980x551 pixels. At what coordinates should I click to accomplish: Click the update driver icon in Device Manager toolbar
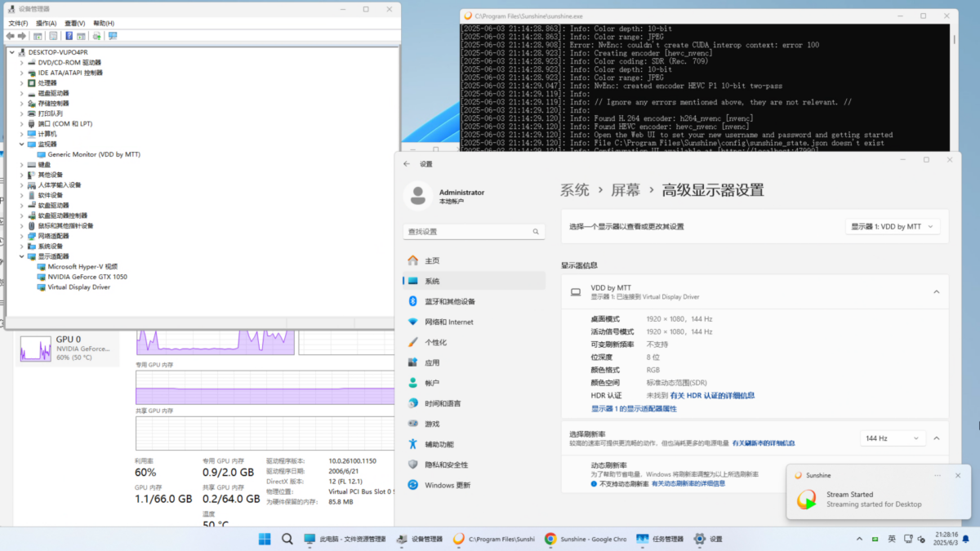[x=96, y=36]
